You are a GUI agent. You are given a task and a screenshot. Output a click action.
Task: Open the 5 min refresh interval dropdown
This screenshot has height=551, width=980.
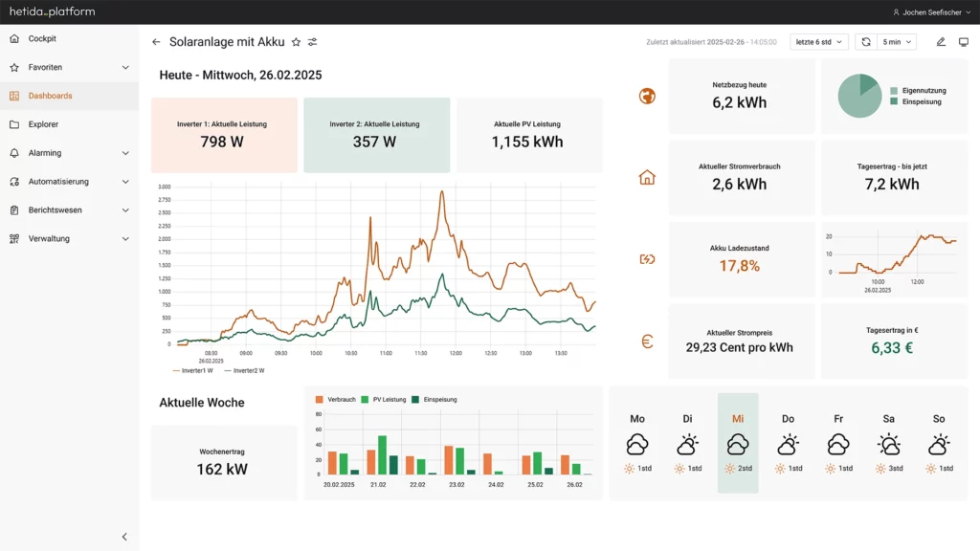pyautogui.click(x=897, y=42)
